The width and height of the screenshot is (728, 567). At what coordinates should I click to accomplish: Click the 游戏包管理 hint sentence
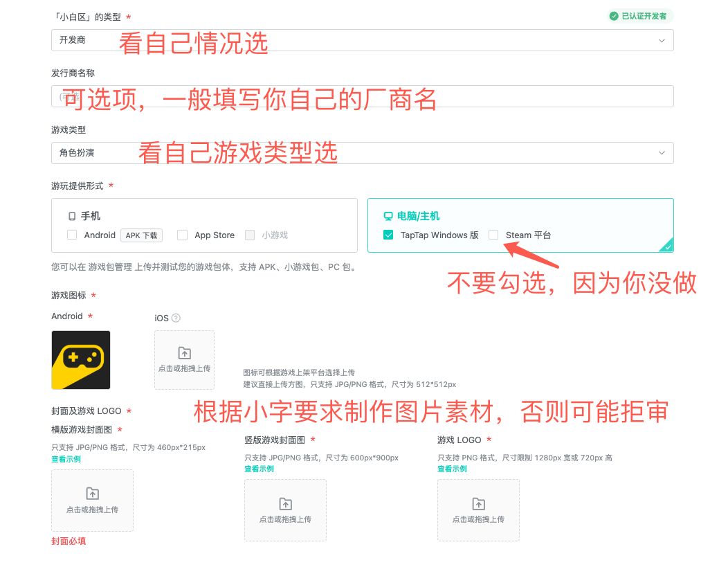204,267
